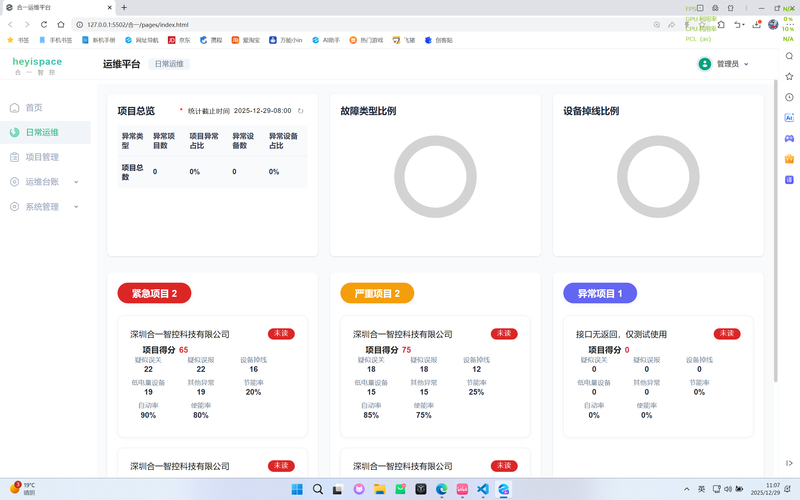Image resolution: width=800 pixels, height=500 pixels.
Task: Open the 接口无返回，仅测试使用 project card title
Action: [x=621, y=334]
